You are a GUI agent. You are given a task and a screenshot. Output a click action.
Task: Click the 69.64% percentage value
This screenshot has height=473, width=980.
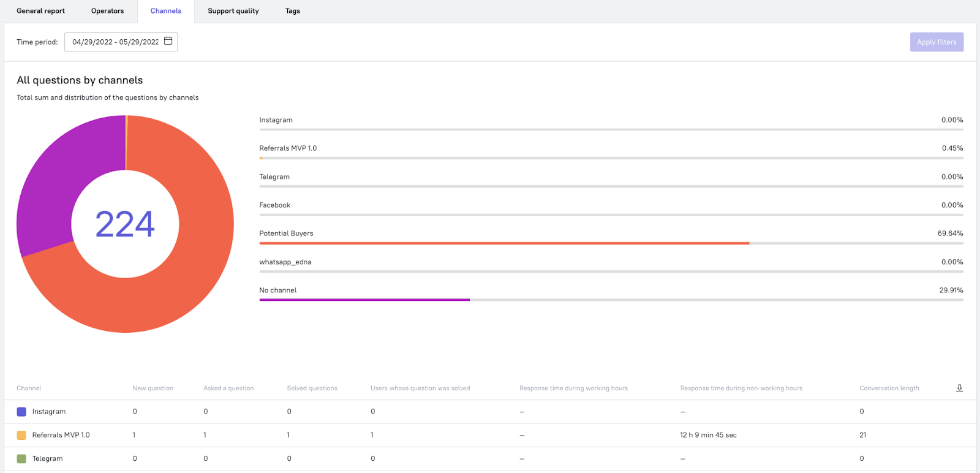pos(950,233)
